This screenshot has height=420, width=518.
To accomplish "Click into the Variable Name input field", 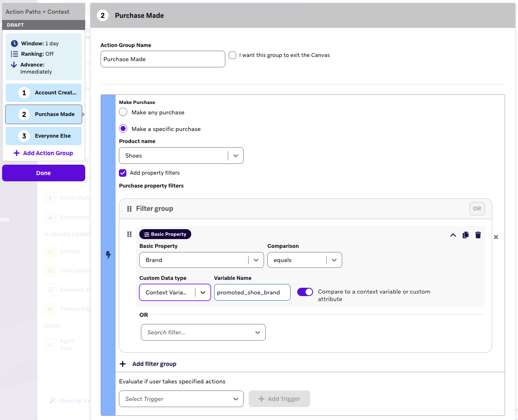I will click(x=252, y=292).
